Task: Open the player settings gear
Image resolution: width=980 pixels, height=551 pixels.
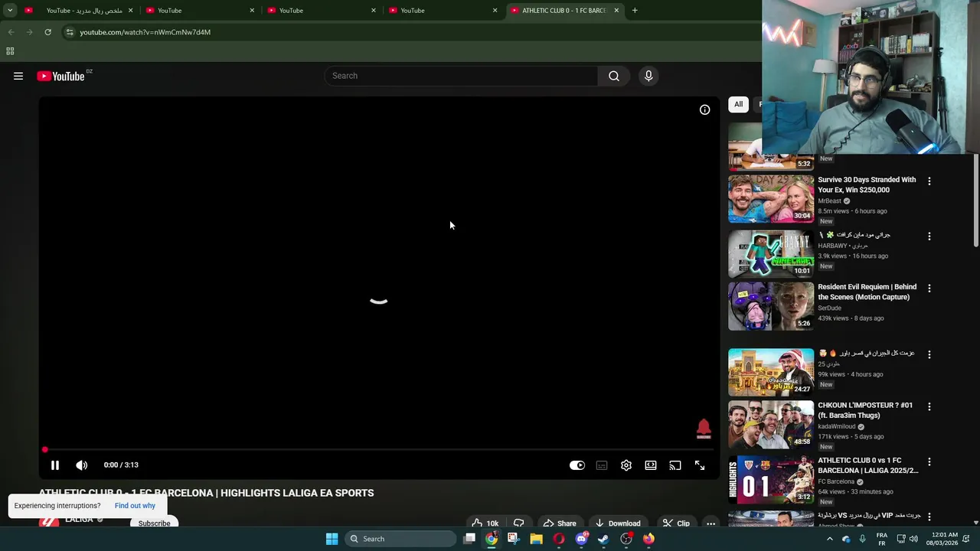Action: tap(626, 465)
